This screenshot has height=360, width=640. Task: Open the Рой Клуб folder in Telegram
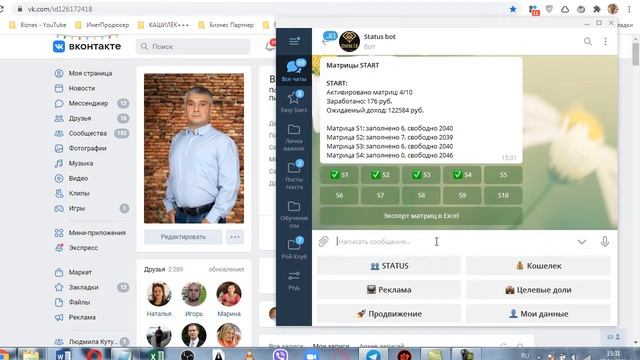pyautogui.click(x=294, y=248)
